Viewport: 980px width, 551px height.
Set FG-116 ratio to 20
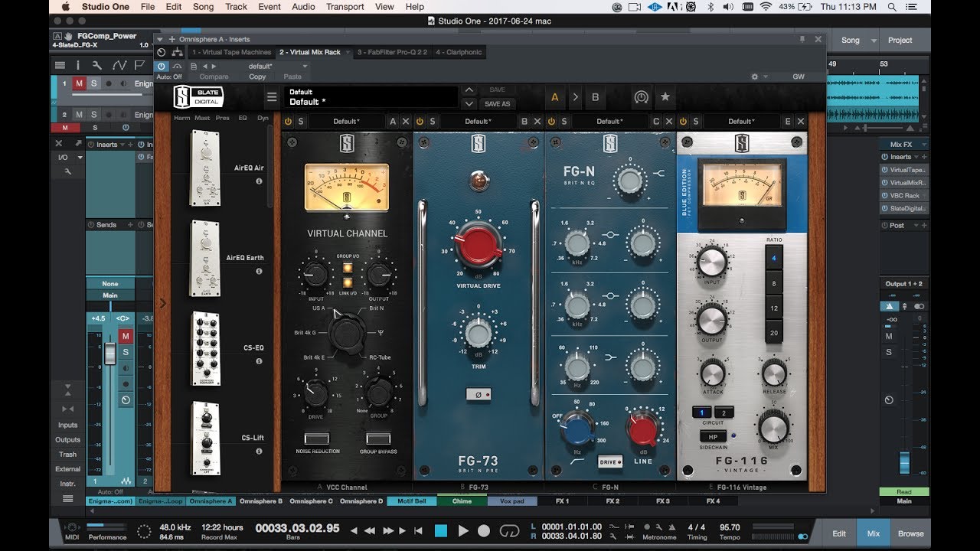tap(773, 333)
